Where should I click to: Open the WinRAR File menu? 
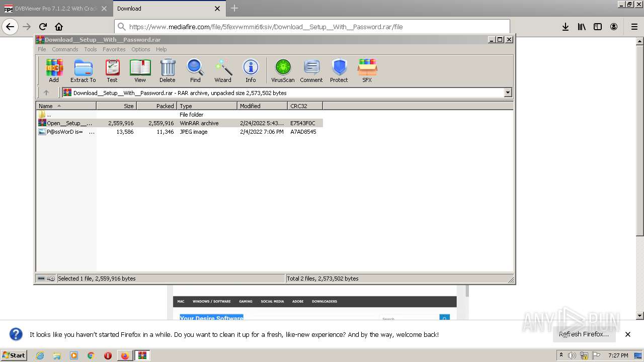click(42, 49)
